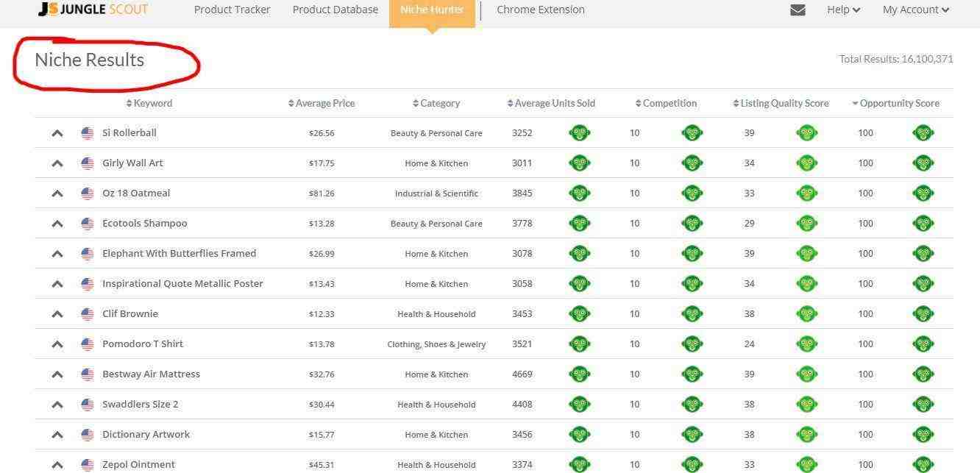Click the $81.26 average price cell
The width and height of the screenshot is (980, 473).
[322, 193]
